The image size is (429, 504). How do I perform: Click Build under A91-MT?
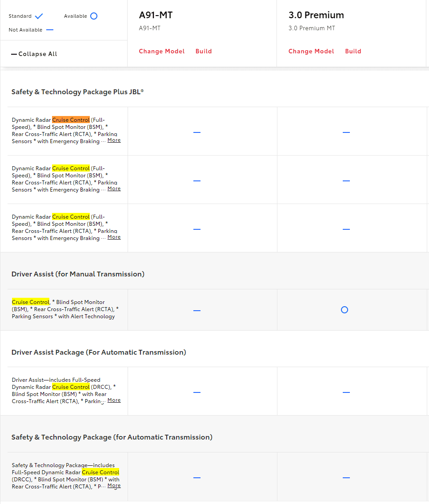point(204,52)
